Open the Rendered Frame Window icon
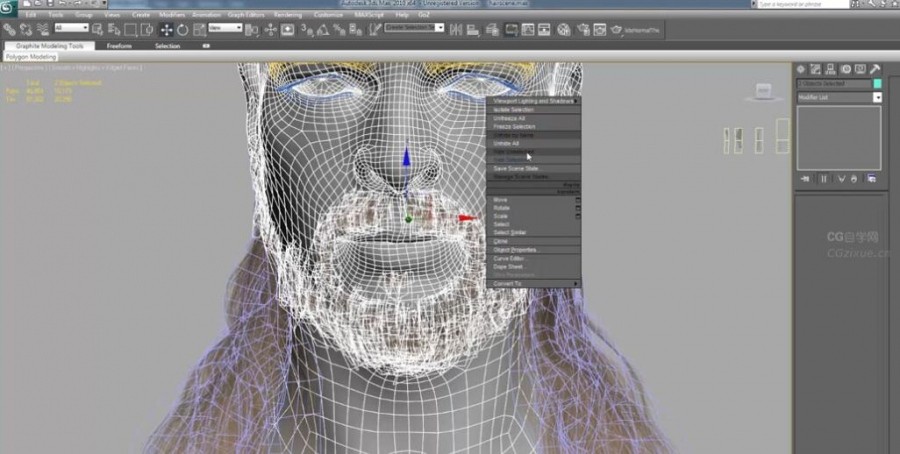 pyautogui.click(x=599, y=29)
